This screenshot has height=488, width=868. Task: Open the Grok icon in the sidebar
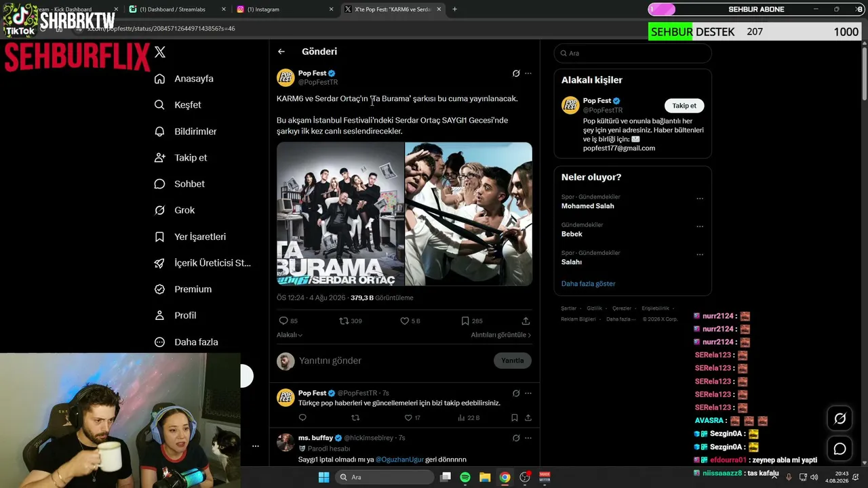(159, 210)
